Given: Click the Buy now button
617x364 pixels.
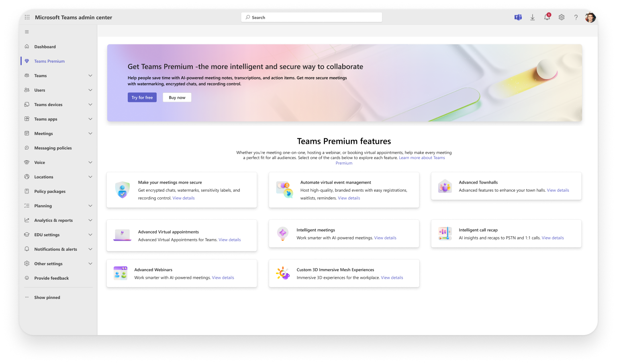Looking at the screenshot, I should point(177,98).
